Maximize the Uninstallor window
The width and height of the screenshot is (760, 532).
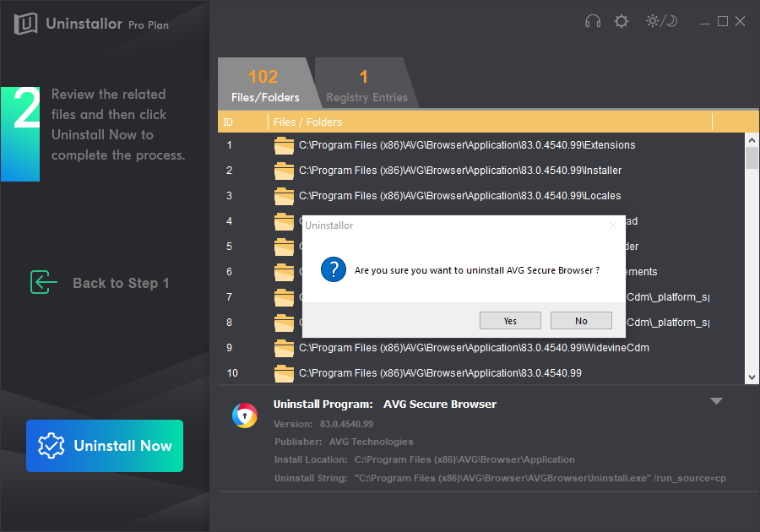pos(723,21)
